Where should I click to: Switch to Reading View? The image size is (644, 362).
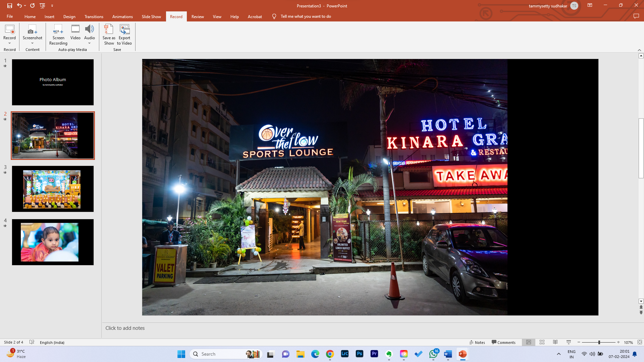(x=555, y=342)
